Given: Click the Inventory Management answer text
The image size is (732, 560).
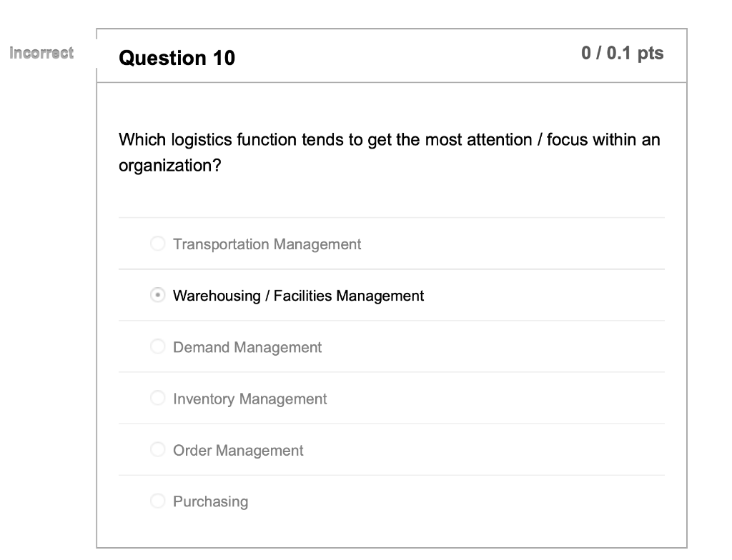Looking at the screenshot, I should coord(249,399).
